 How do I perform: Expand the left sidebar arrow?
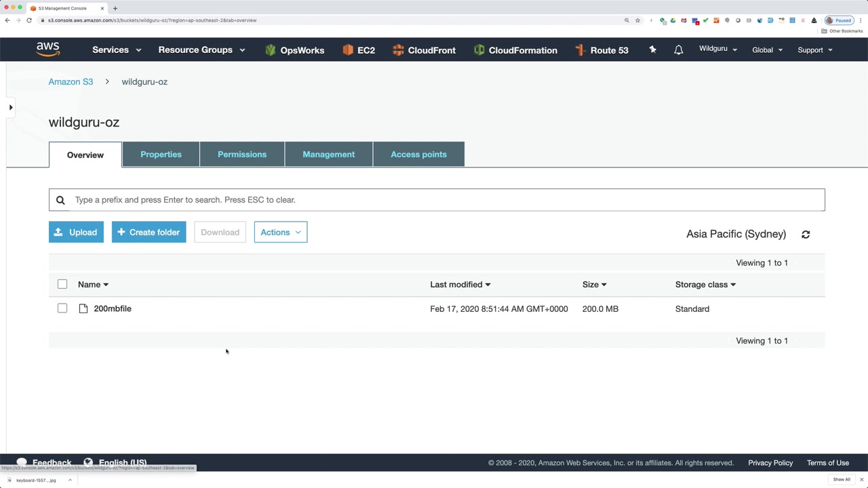click(x=10, y=107)
